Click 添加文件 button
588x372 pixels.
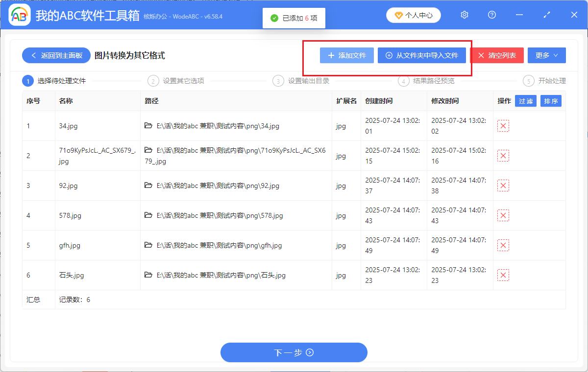[x=347, y=55]
